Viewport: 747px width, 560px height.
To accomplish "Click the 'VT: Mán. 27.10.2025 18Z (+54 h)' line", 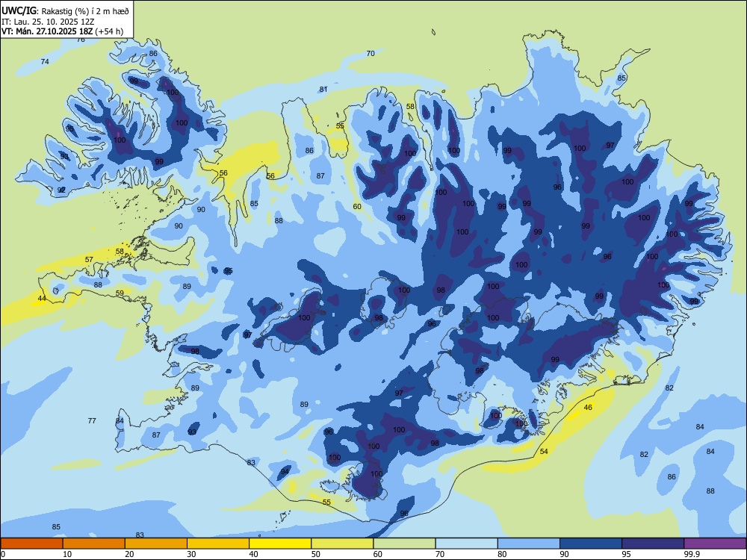I will [63, 31].
